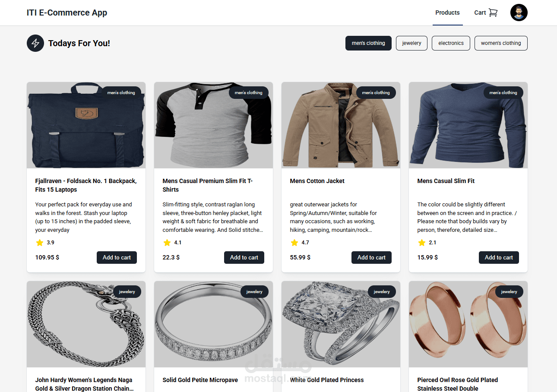
Task: View the John Hardy dragon bracelet image
Action: point(86,324)
